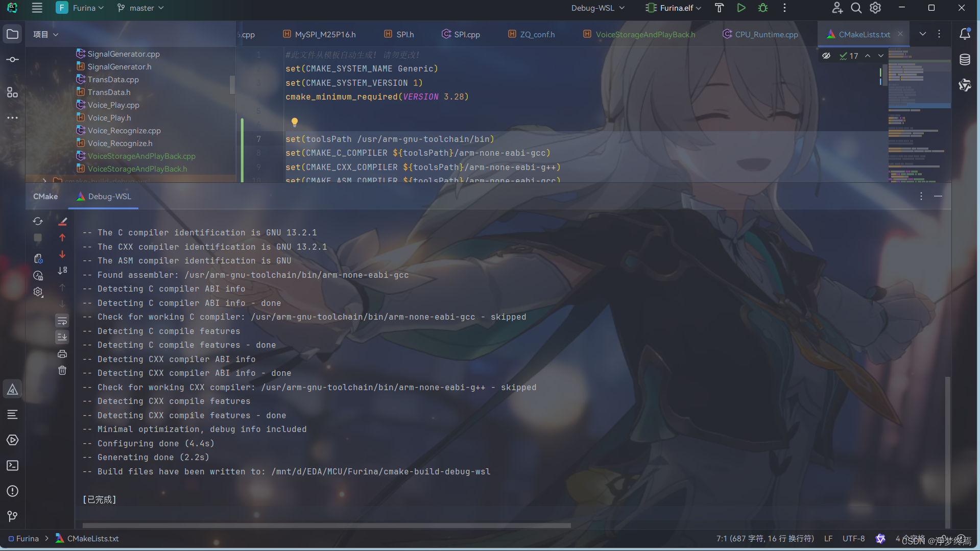Reload the CMake project
Image resolution: width=980 pixels, height=551 pixels.
point(38,221)
